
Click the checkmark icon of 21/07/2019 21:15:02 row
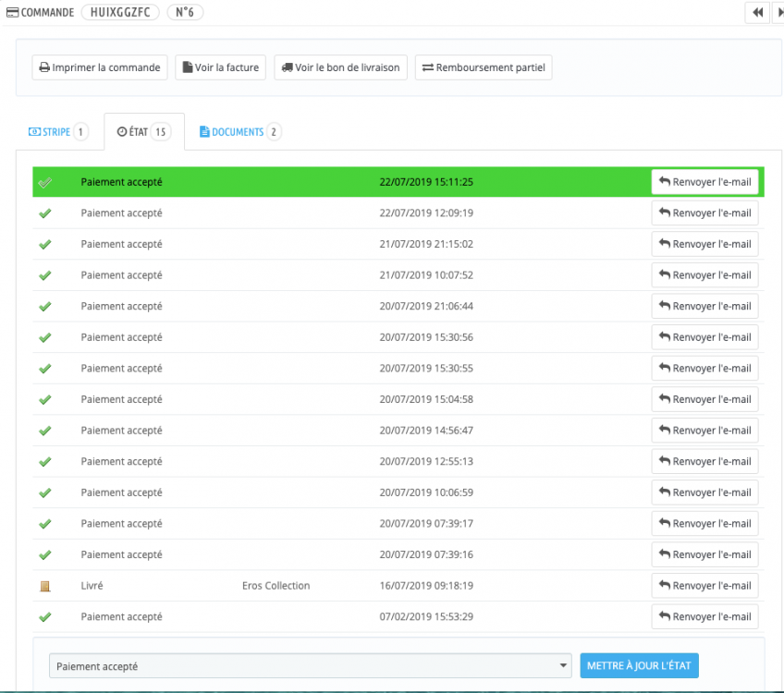click(45, 244)
